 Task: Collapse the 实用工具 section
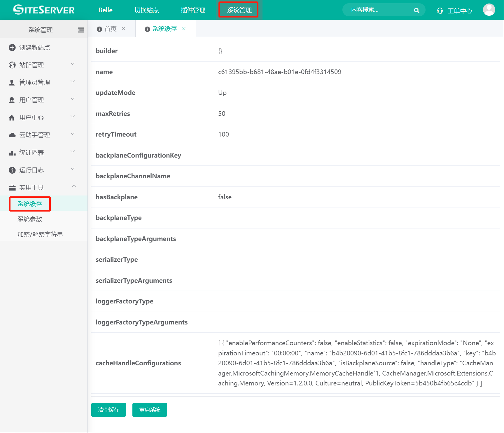pos(41,187)
